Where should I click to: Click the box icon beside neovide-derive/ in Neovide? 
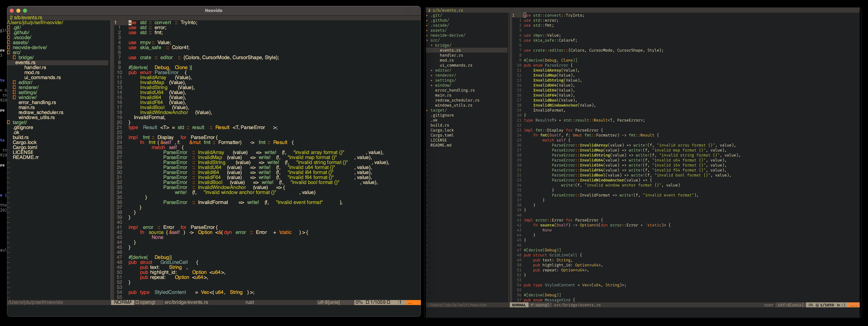pyautogui.click(x=9, y=47)
